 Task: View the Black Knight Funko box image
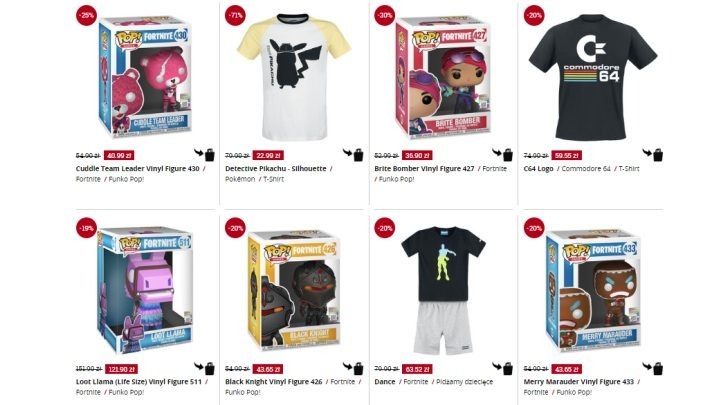(294, 290)
